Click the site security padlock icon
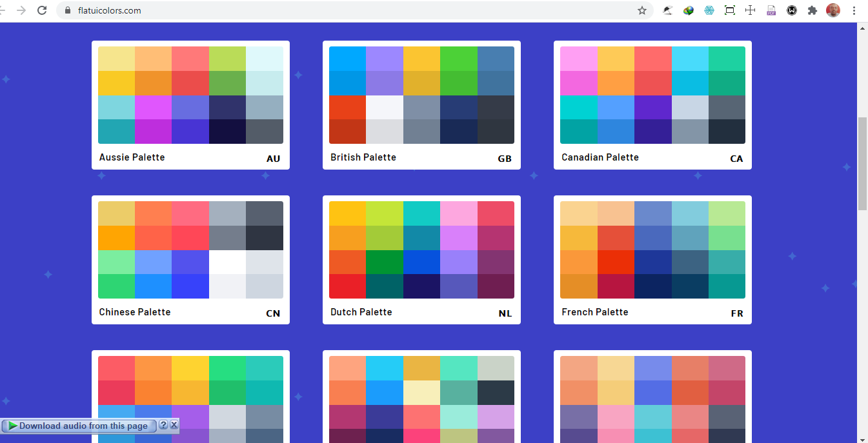 pos(67,10)
